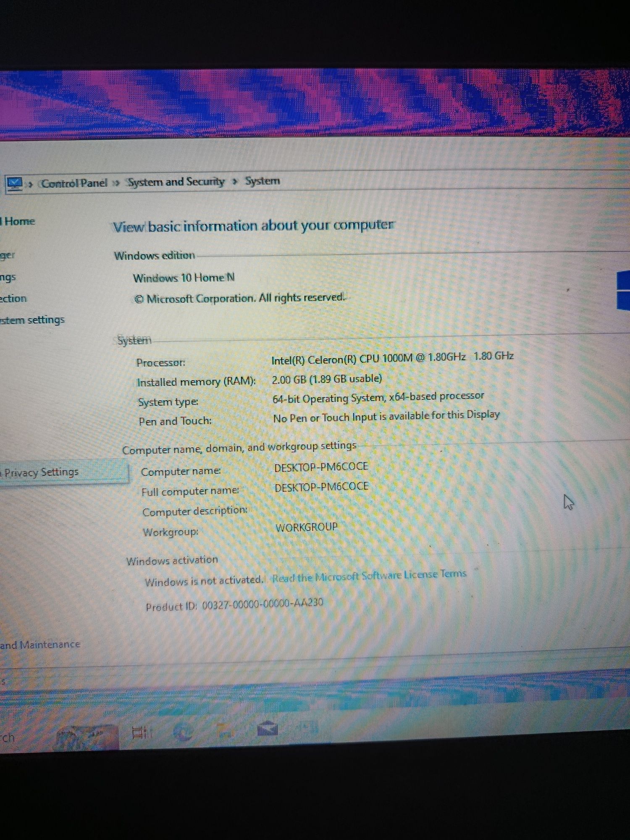The height and width of the screenshot is (840, 630).
Task: Click DESKTOP-PM6COCE beside Computer name
Action: (x=321, y=467)
